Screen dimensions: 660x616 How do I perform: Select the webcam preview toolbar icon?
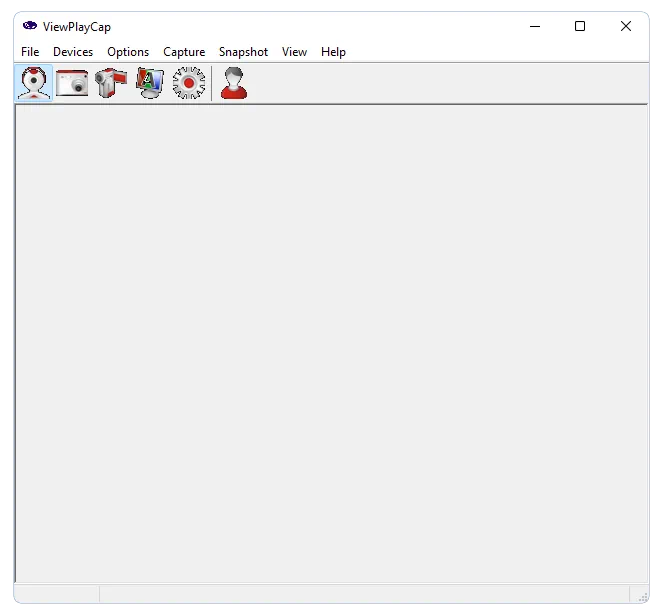pyautogui.click(x=34, y=83)
